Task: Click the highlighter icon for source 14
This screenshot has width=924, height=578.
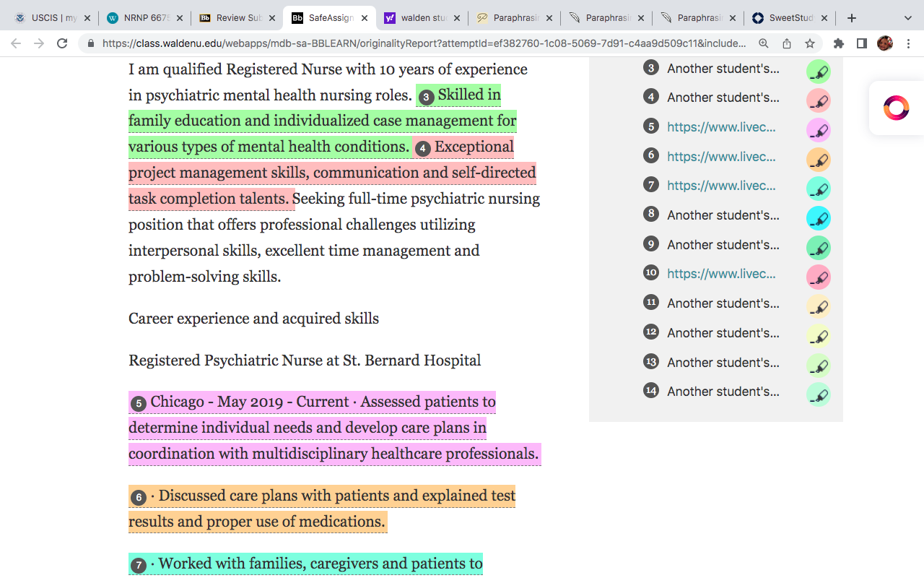Action: coord(819,394)
